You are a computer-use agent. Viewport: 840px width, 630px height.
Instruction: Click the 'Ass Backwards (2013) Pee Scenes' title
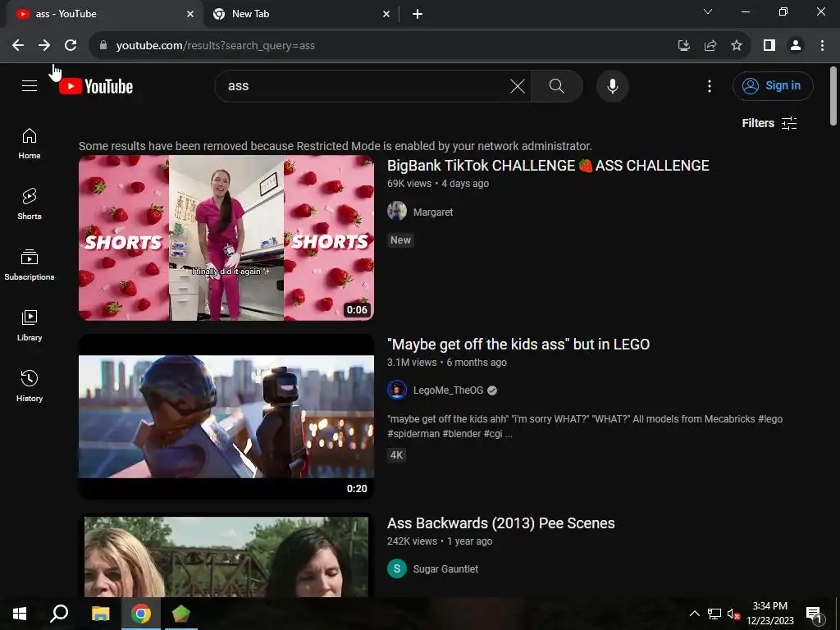(501, 523)
